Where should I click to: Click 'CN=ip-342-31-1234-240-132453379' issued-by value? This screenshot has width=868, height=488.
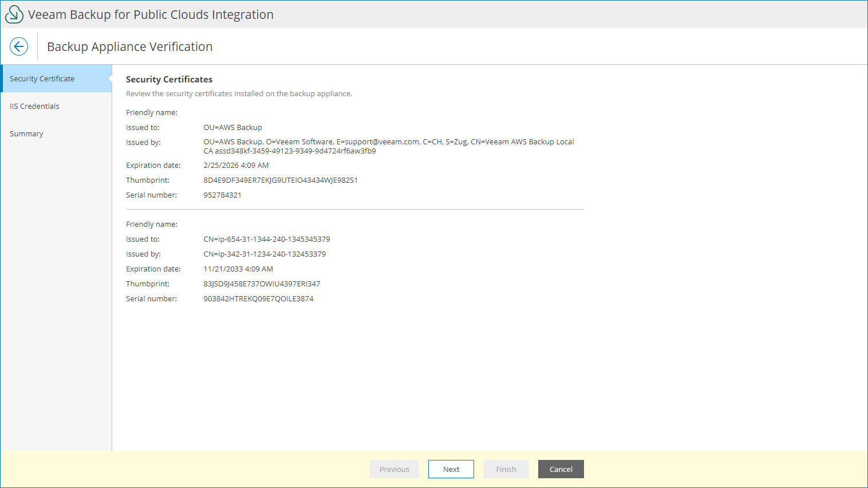coord(265,254)
